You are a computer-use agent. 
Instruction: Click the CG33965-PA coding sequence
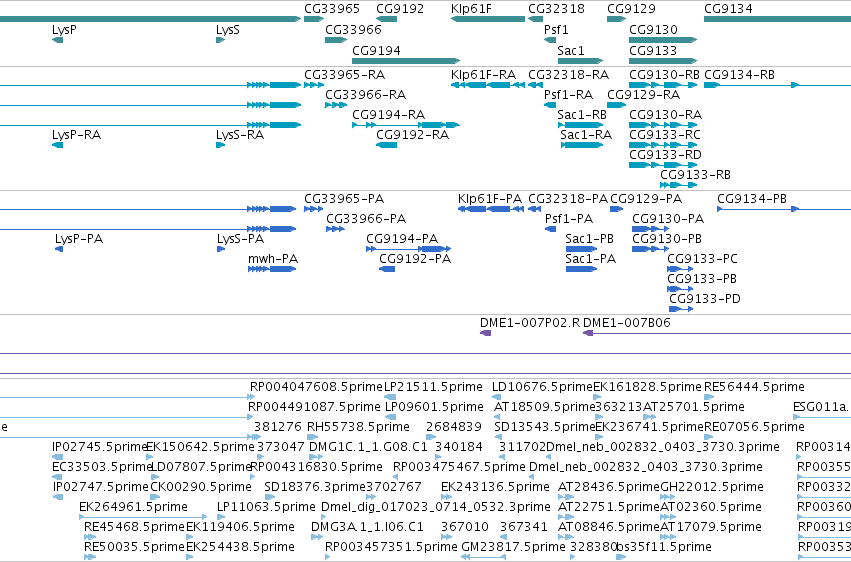click(x=314, y=209)
